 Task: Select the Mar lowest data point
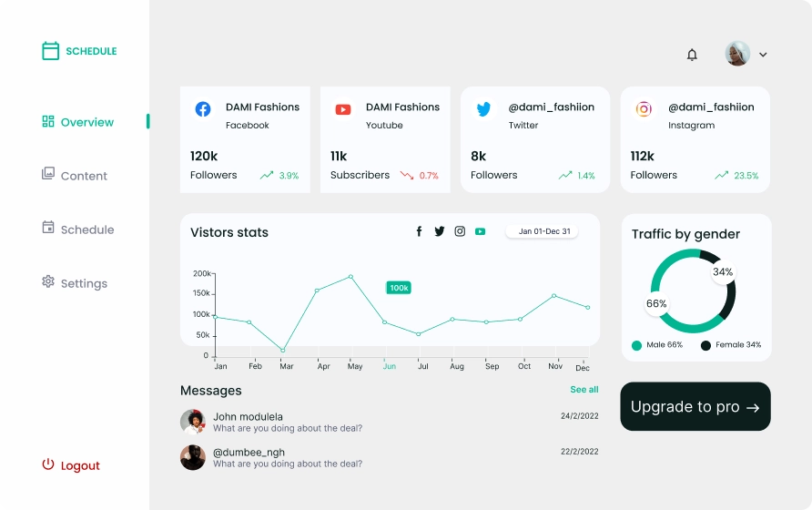pos(283,351)
